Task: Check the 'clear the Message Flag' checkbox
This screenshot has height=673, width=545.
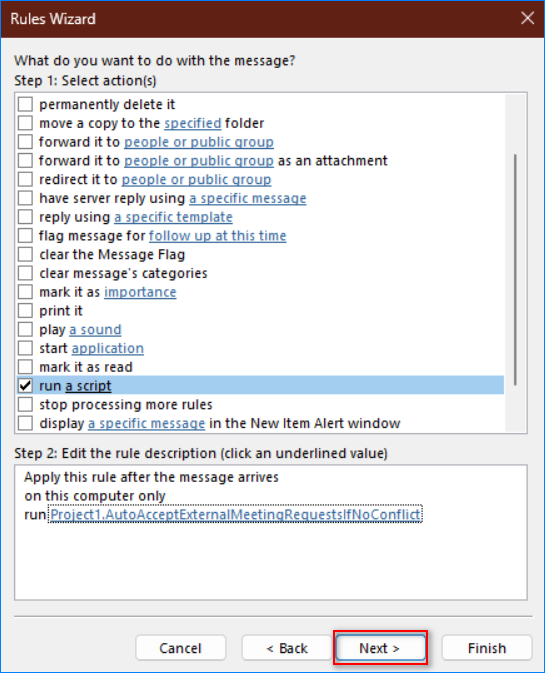Action: tap(25, 255)
